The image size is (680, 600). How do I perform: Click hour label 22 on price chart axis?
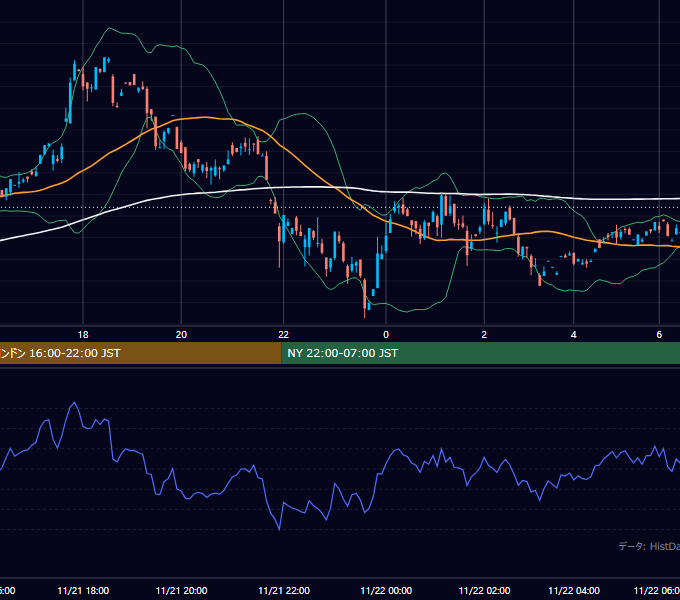[284, 335]
